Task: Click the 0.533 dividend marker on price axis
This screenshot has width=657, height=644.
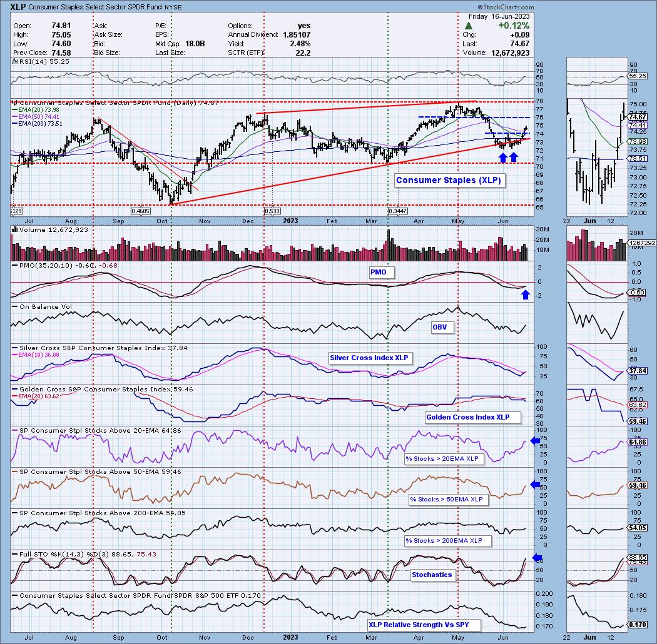Action: 272,211
